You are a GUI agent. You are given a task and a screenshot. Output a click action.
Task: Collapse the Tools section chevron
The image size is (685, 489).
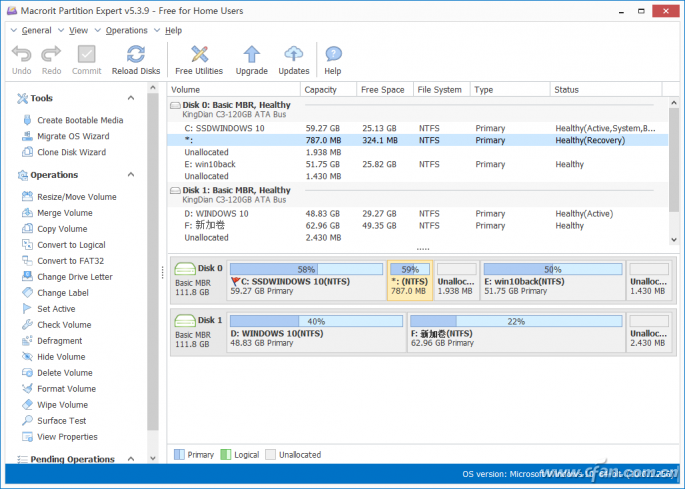pyautogui.click(x=131, y=98)
